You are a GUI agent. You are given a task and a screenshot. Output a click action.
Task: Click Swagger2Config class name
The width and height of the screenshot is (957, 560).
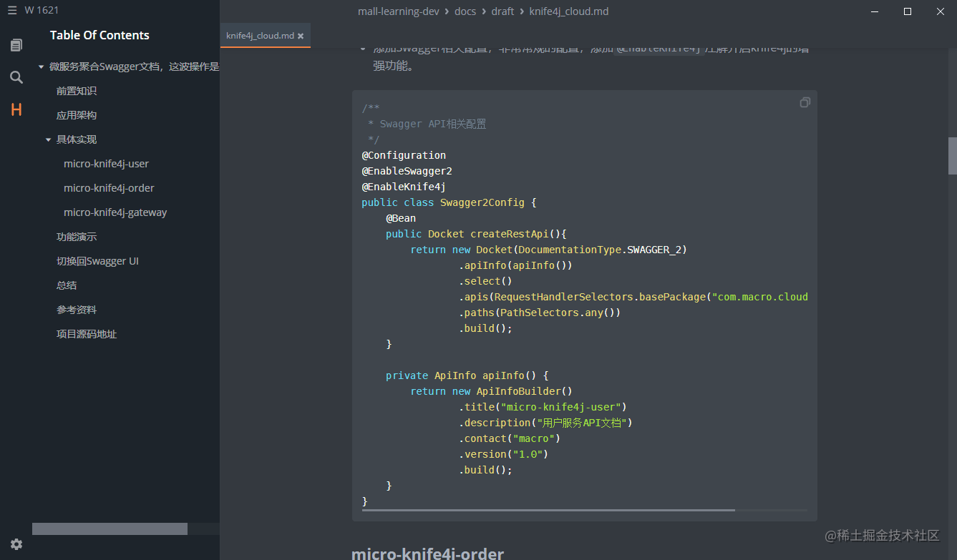coord(482,202)
